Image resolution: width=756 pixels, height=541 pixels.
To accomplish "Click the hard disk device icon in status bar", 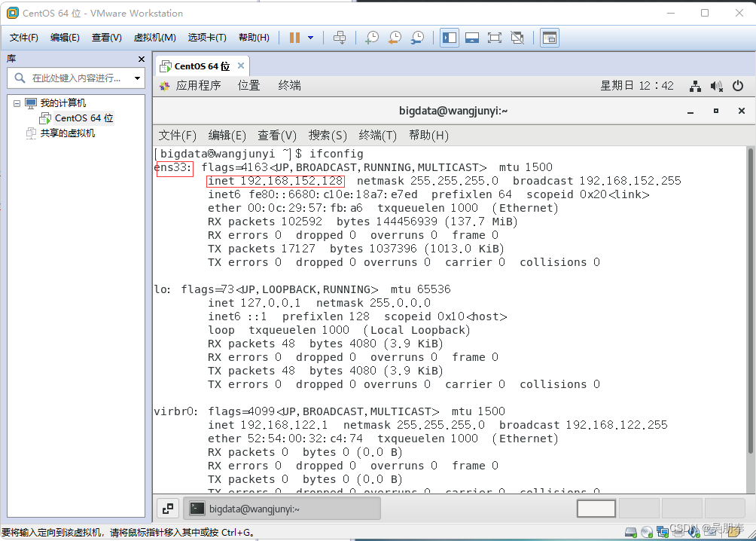I will coord(631,532).
